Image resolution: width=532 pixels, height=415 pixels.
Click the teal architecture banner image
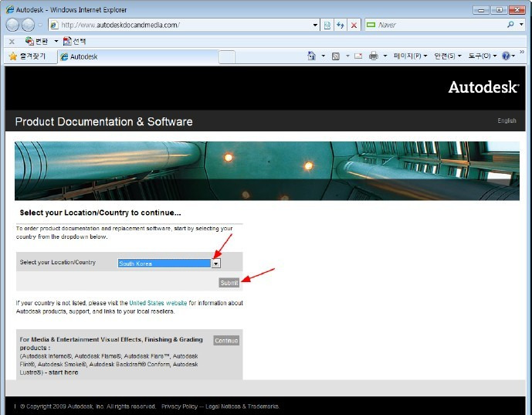click(x=266, y=171)
